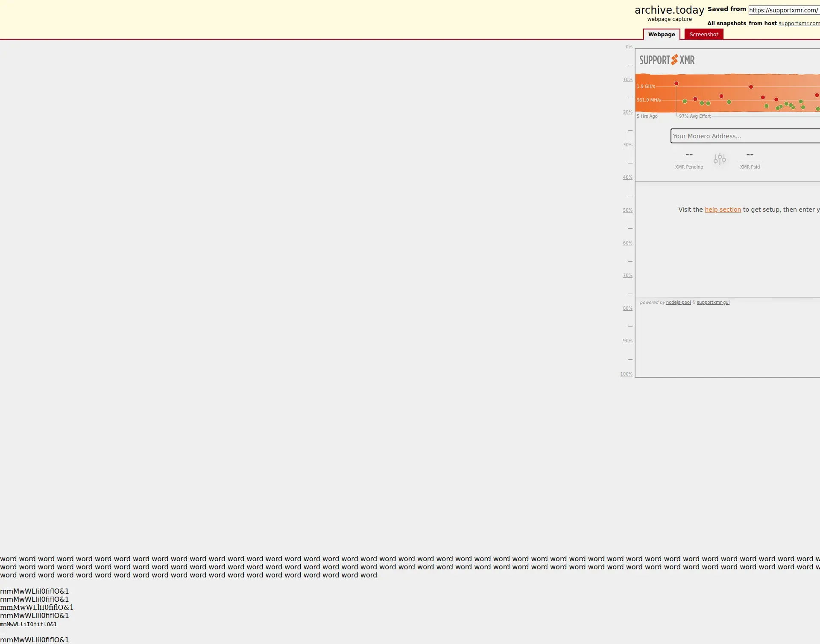Switch to the Webpage tab
The image size is (820, 644).
(x=661, y=34)
